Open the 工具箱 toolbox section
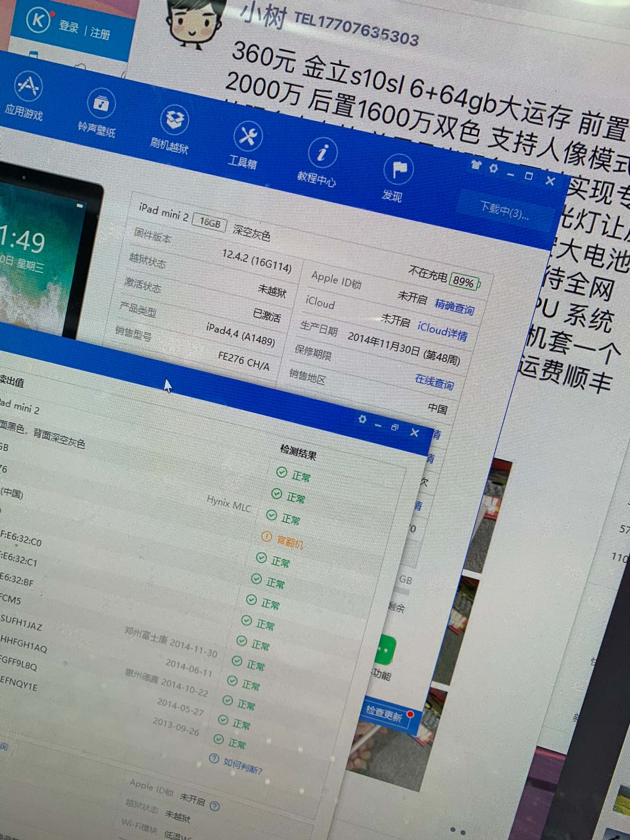Screen dimensions: 630x840 coord(245,146)
